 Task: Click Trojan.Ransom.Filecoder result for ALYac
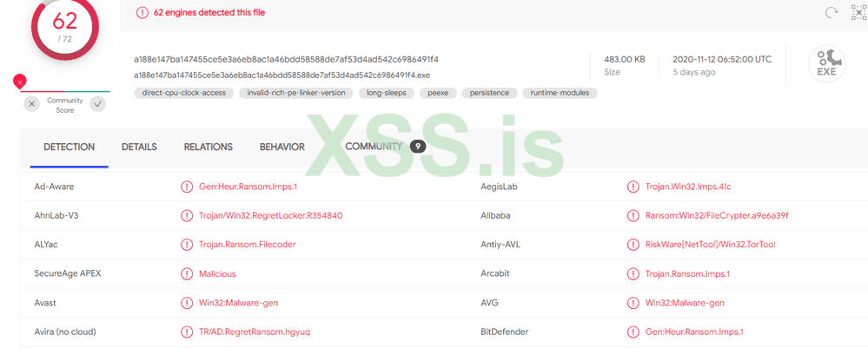pos(248,245)
